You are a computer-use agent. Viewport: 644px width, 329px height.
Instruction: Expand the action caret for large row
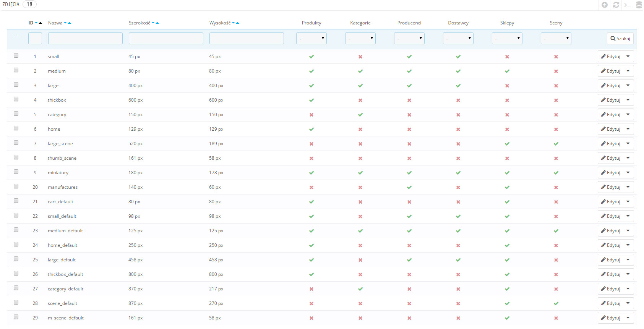pos(628,86)
